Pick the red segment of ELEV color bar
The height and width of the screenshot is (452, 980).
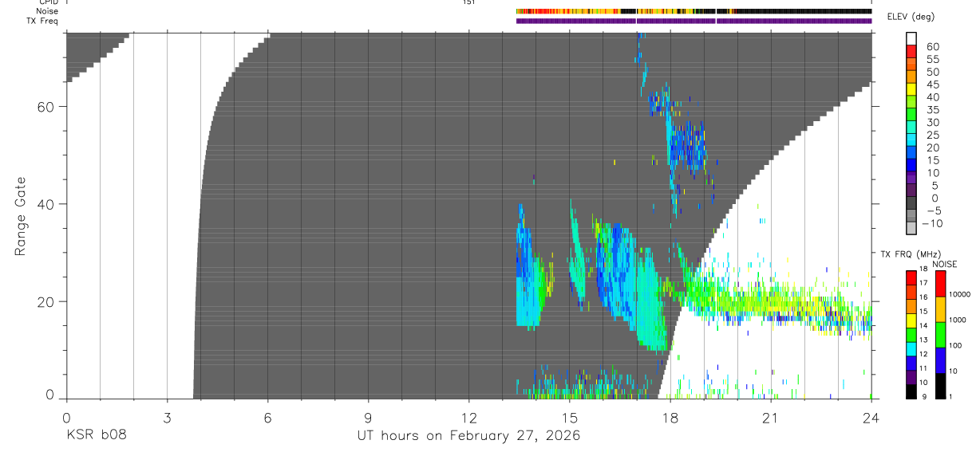(912, 52)
